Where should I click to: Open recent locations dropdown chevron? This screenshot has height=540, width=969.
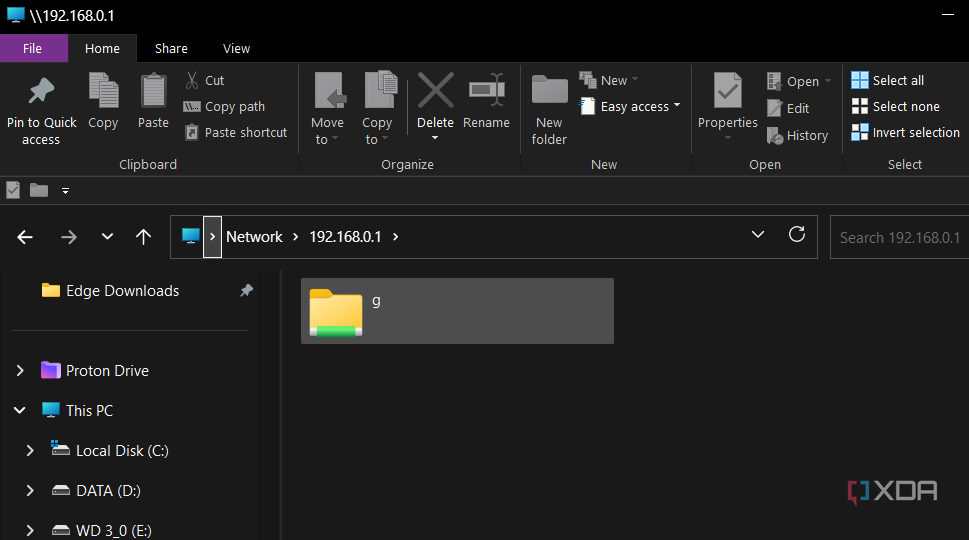point(108,237)
